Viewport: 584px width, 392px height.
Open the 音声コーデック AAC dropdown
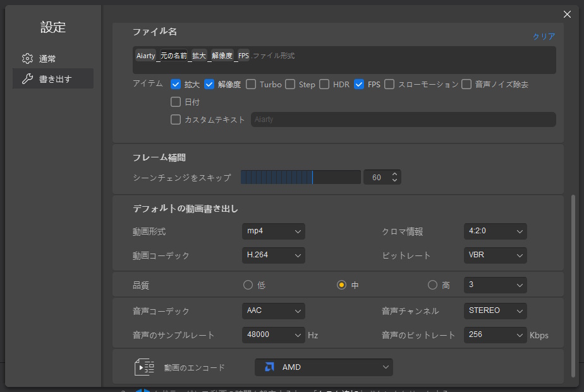click(274, 311)
